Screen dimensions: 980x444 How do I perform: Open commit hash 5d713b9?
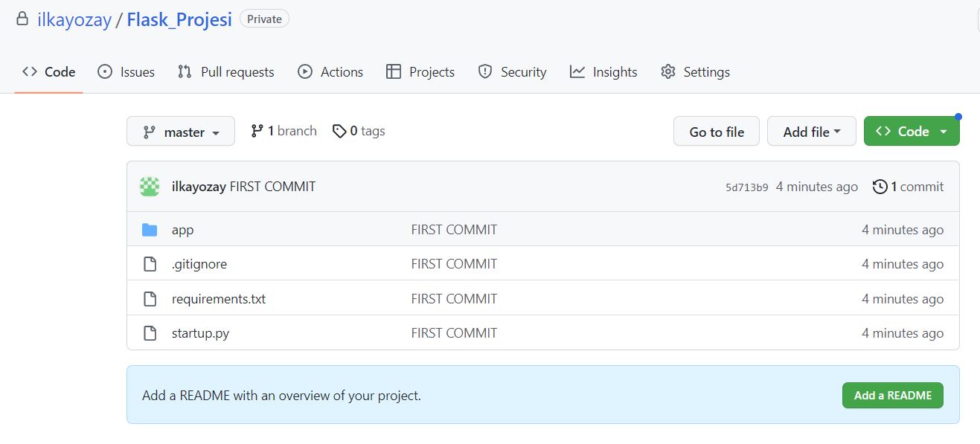(x=746, y=187)
